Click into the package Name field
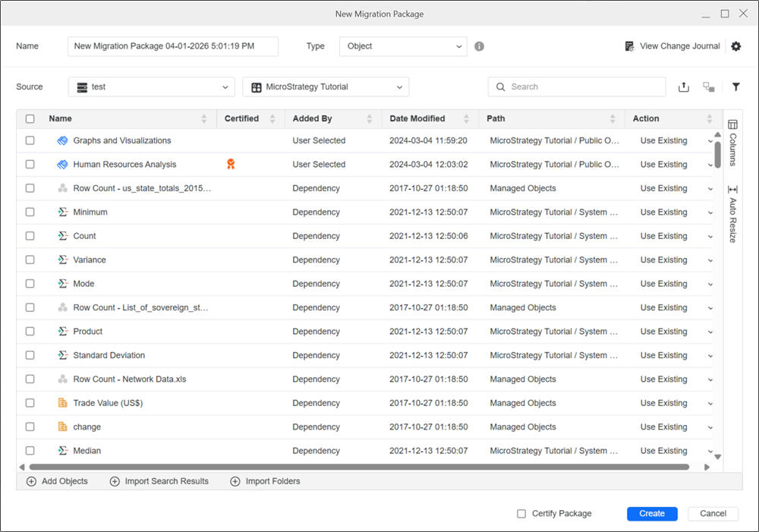Viewport: 759px width, 532px height. tap(172, 46)
